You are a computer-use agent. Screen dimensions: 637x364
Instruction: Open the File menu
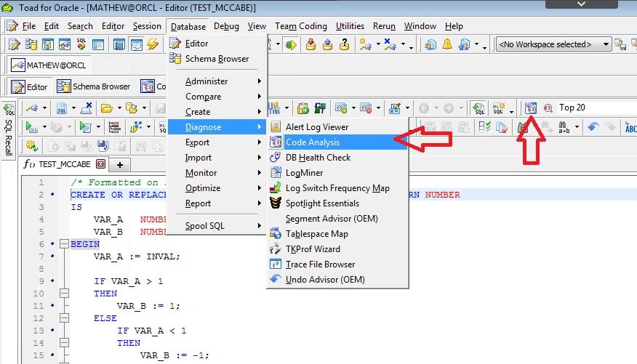click(x=28, y=26)
